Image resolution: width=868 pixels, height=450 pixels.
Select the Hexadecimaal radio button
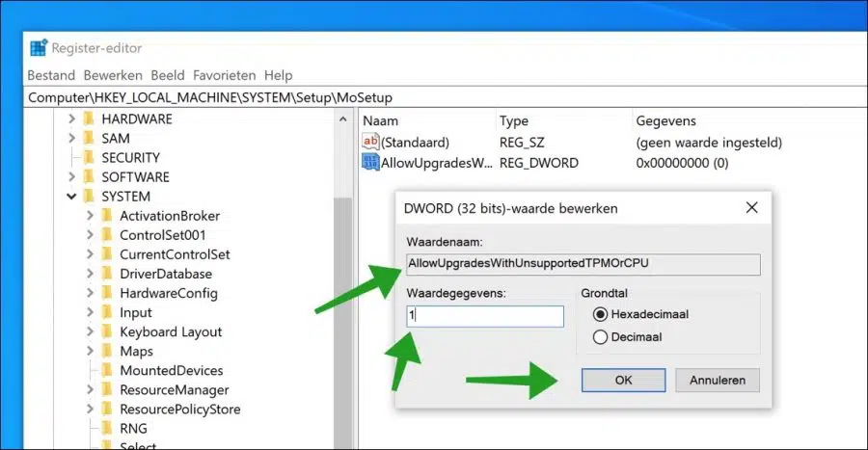pyautogui.click(x=600, y=314)
